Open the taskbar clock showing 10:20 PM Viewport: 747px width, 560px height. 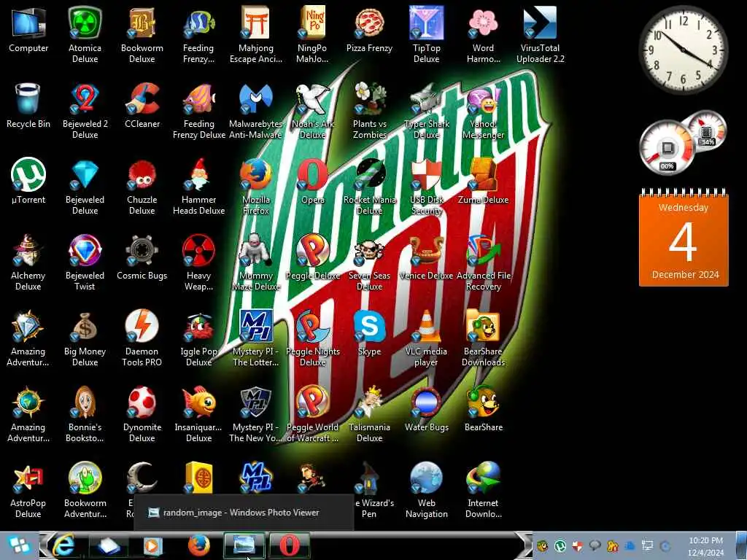click(x=705, y=546)
